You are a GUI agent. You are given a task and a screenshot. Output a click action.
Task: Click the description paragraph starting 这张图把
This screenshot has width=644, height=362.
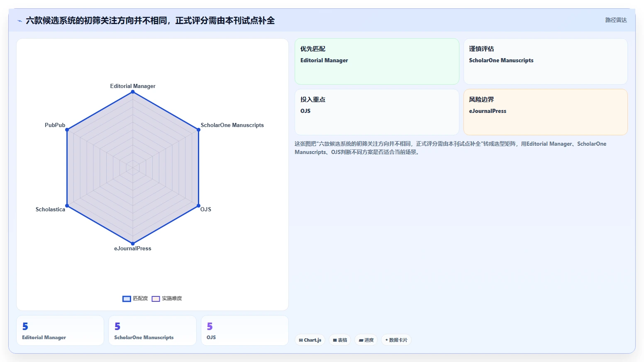tap(450, 148)
